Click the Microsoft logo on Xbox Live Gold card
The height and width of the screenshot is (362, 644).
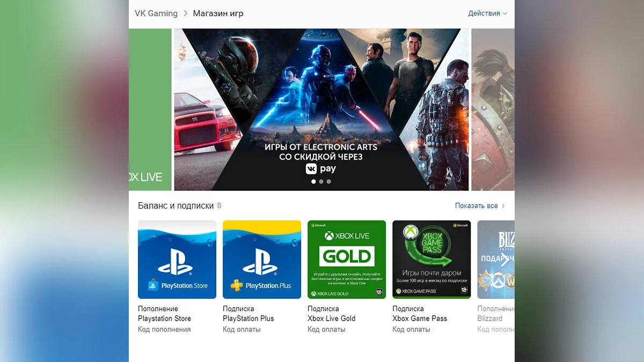(x=318, y=225)
